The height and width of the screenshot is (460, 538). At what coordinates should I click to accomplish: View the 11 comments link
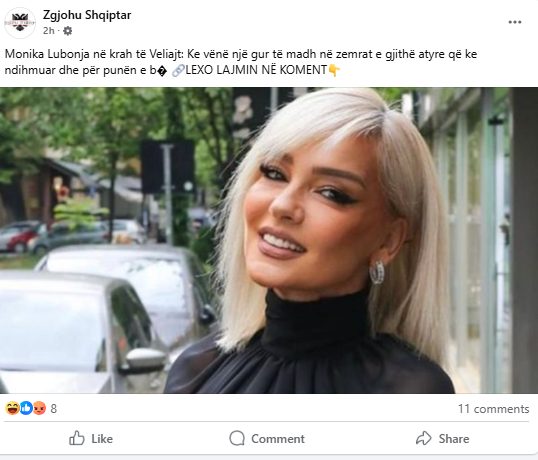[x=493, y=409]
